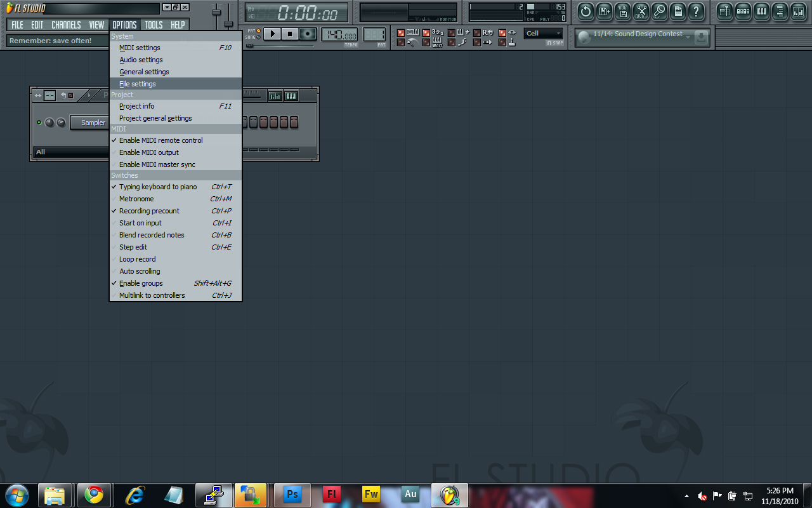
Task: Click the Stop playback button
Action: (x=290, y=34)
